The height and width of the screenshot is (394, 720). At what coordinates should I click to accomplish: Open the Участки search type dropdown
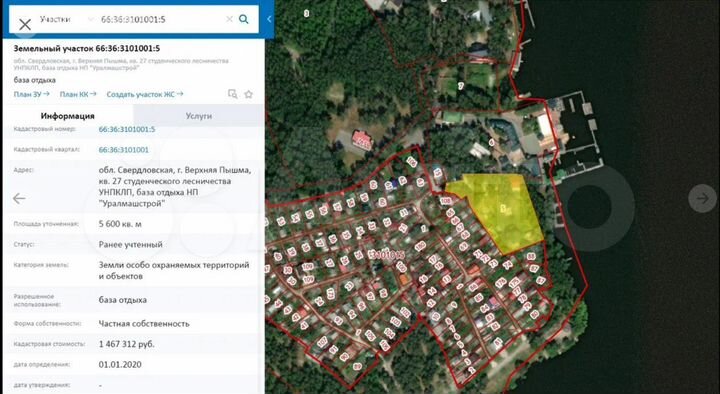[66, 19]
